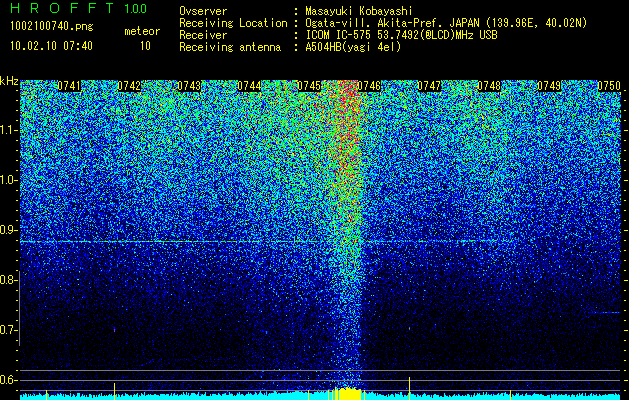
Task: Click time marker 0741
Action: click(x=69, y=86)
